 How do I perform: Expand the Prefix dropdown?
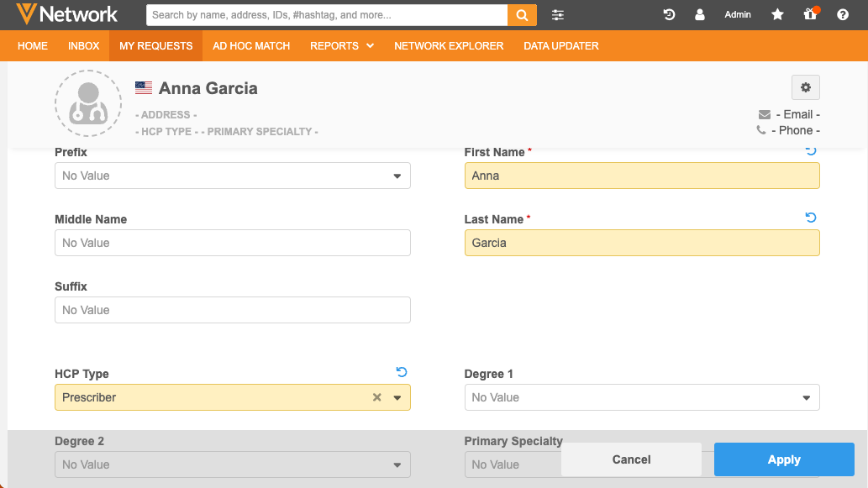pos(397,176)
